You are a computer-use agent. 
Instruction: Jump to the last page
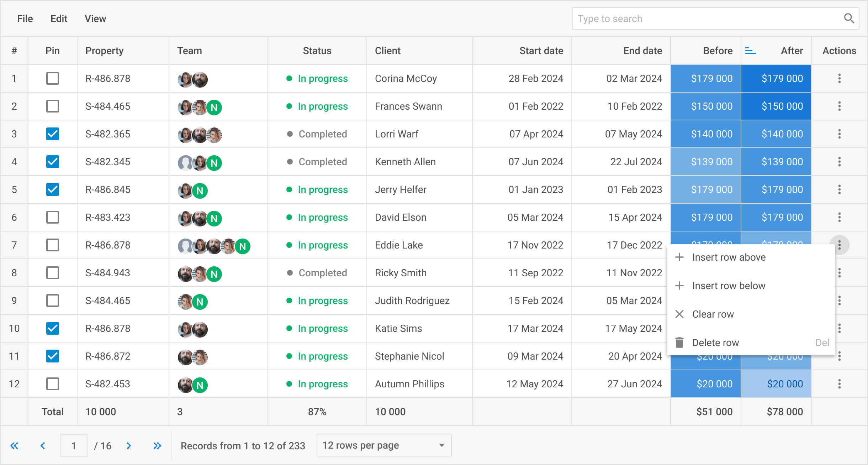(157, 446)
